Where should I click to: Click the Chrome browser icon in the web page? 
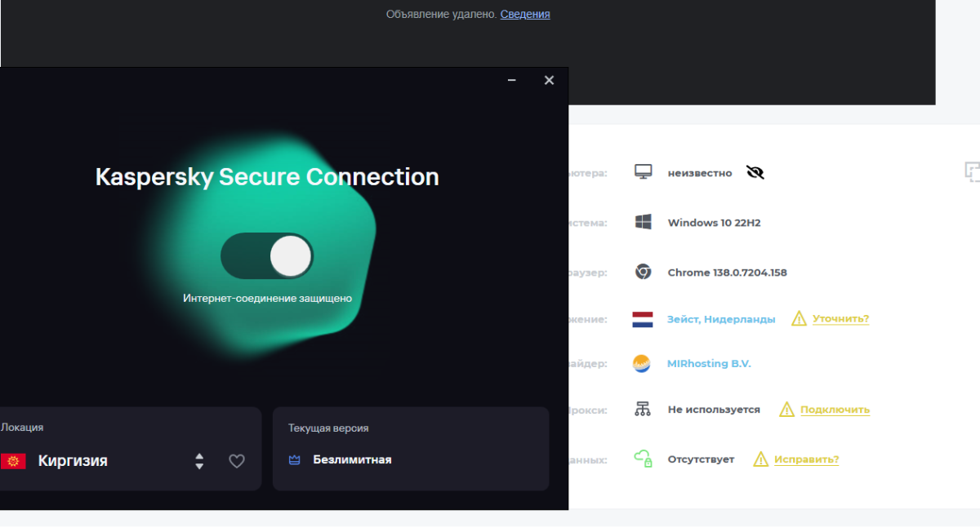644,273
